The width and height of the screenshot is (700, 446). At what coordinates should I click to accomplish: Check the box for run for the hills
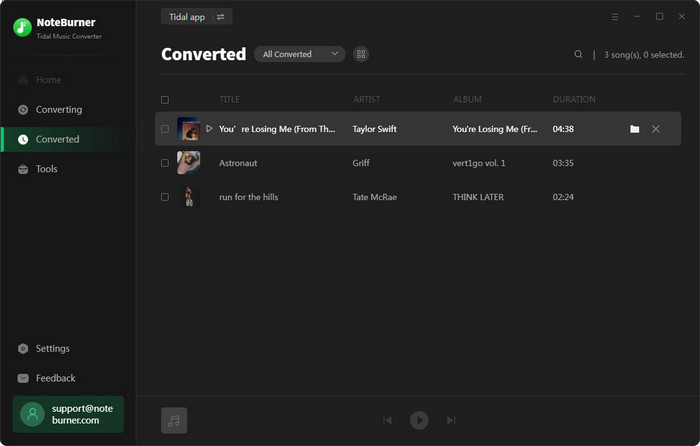(x=165, y=197)
